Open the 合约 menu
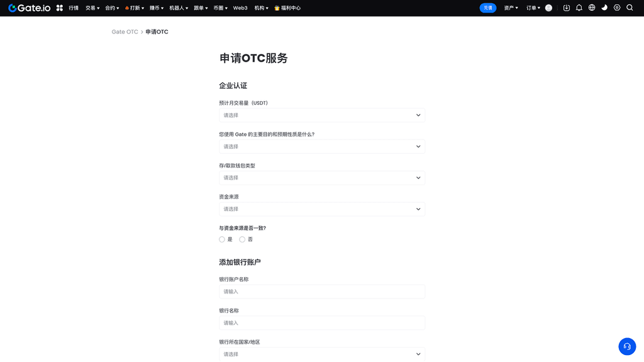The image size is (644, 362). pyautogui.click(x=112, y=8)
